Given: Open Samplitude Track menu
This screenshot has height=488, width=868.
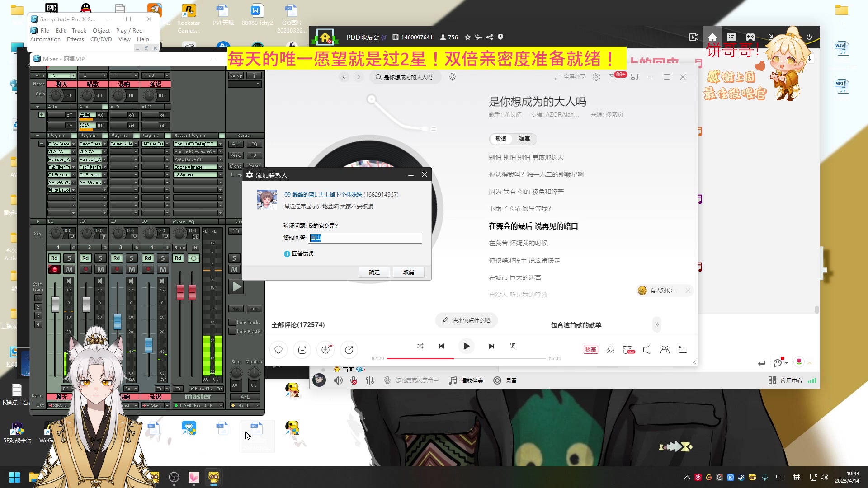Looking at the screenshot, I should pyautogui.click(x=79, y=31).
